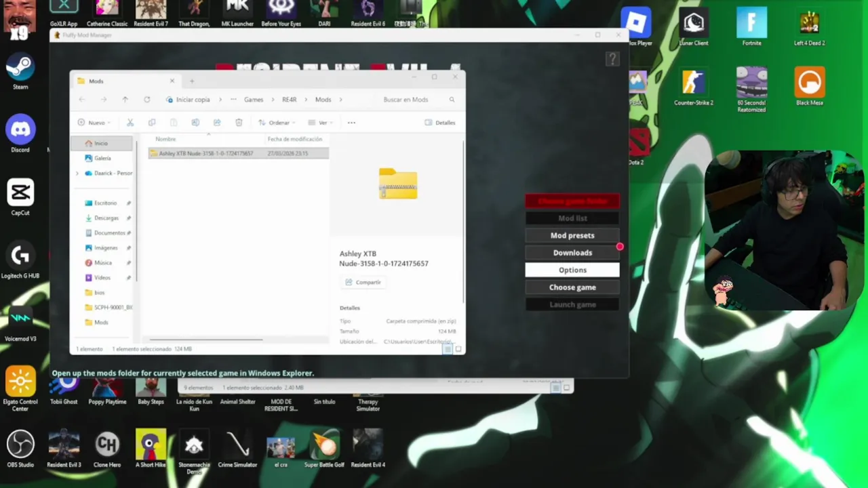
Task: Open Resident Evil 3 desktop shortcut
Action: pyautogui.click(x=64, y=449)
